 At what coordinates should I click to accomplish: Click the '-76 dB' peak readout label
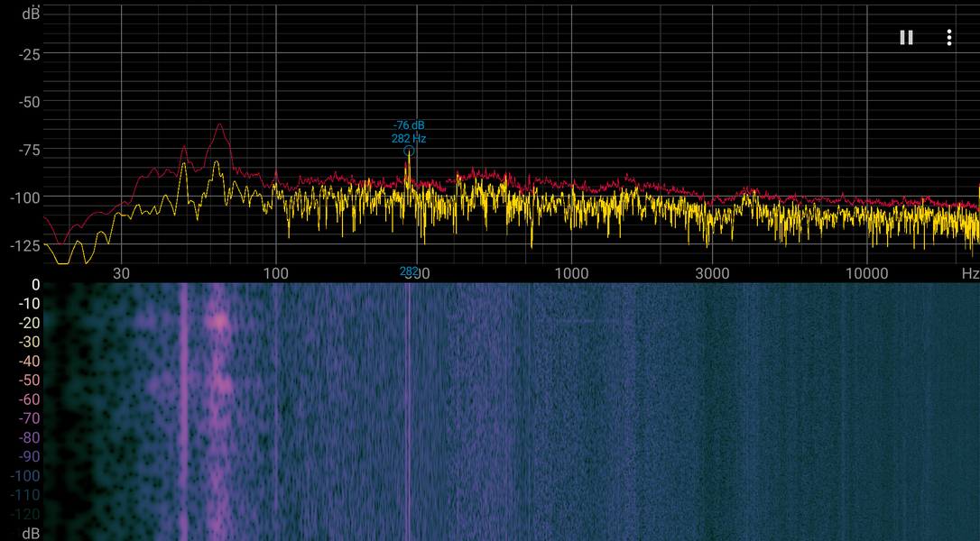pyautogui.click(x=409, y=125)
